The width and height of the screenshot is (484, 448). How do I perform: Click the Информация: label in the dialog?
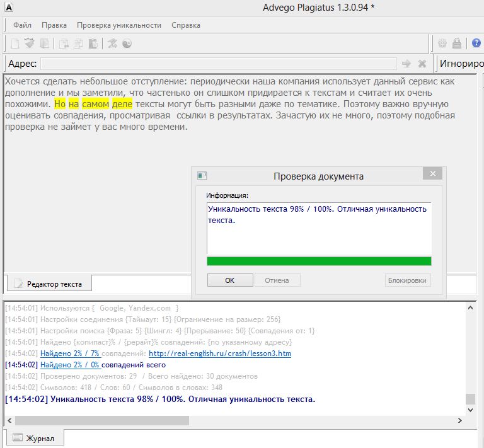pos(227,195)
